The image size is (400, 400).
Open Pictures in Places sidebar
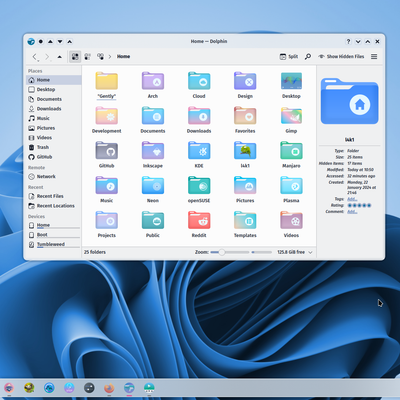click(x=54, y=128)
